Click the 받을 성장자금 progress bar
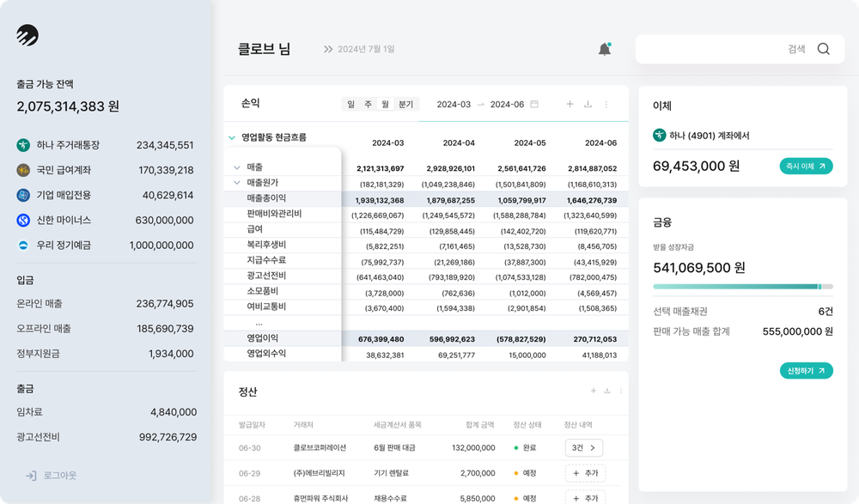Screen dimensions: 859x504 coord(743,287)
